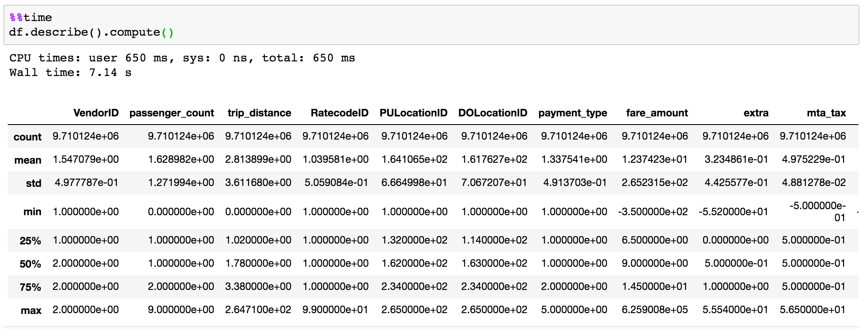Click the fare_amount column header
868x329 pixels.
(657, 113)
